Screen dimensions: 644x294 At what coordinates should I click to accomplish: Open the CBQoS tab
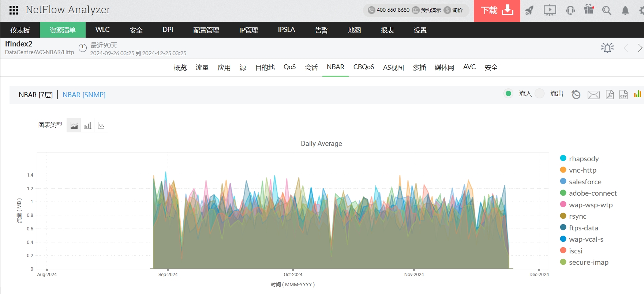(x=363, y=67)
